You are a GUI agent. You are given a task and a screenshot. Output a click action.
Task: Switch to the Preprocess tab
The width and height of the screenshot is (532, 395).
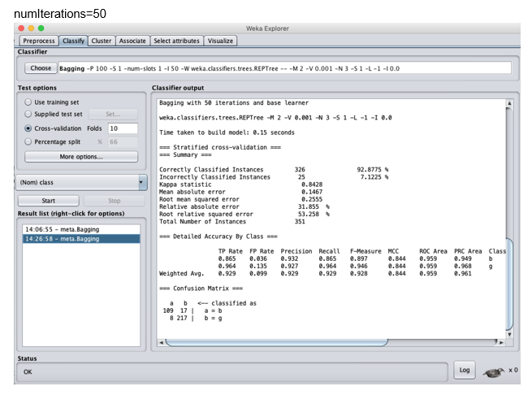click(x=38, y=41)
